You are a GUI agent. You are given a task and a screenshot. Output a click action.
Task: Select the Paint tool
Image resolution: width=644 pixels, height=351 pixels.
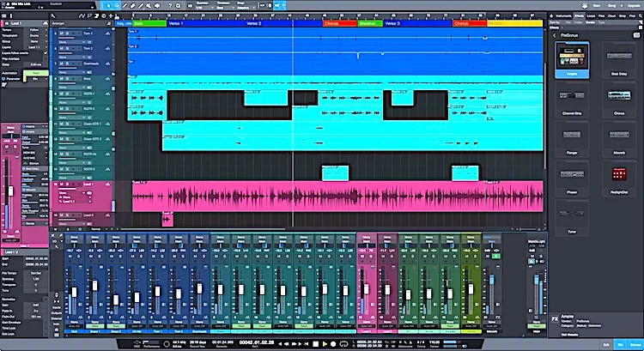(141, 6)
